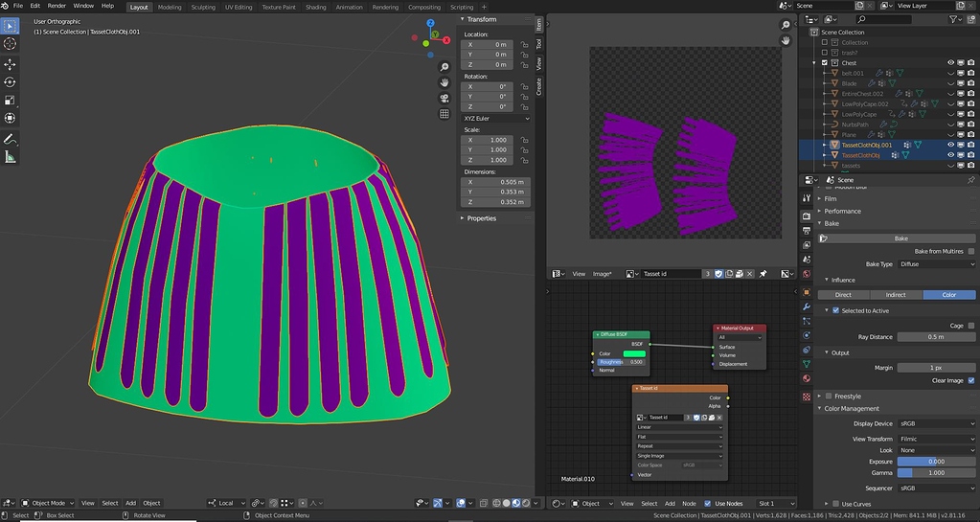
Task: Adjust the Exposure slider
Action: [x=936, y=462]
